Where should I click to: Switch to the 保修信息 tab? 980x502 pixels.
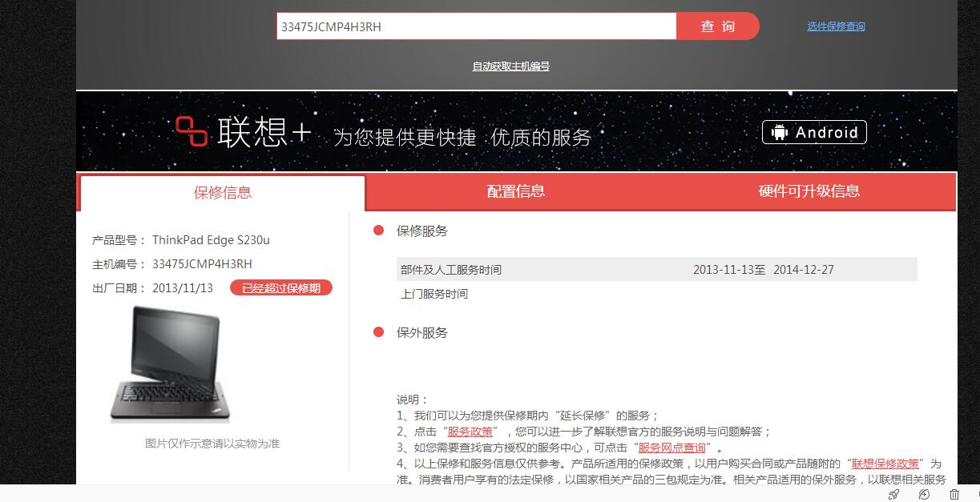pyautogui.click(x=223, y=193)
